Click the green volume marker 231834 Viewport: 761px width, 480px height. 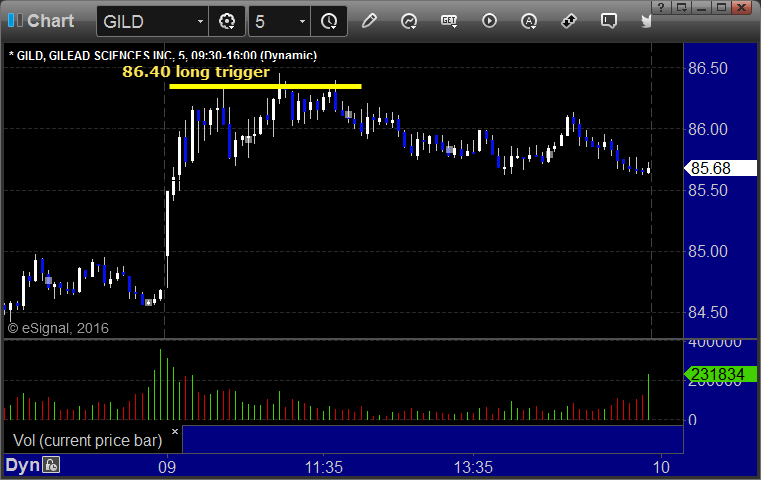720,374
